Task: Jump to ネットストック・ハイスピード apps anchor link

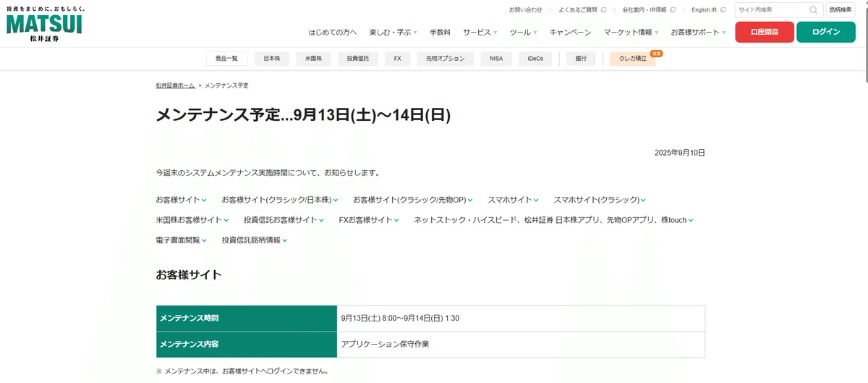Action: (x=554, y=219)
